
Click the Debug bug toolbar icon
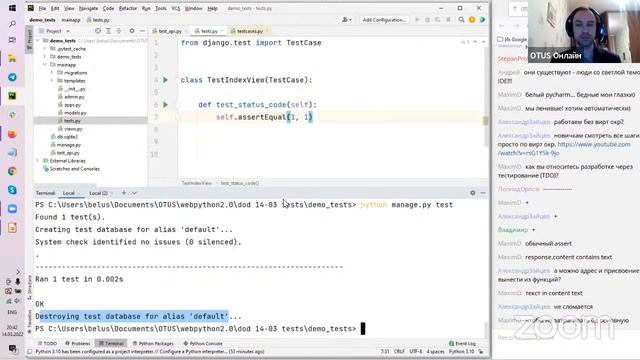(427, 20)
